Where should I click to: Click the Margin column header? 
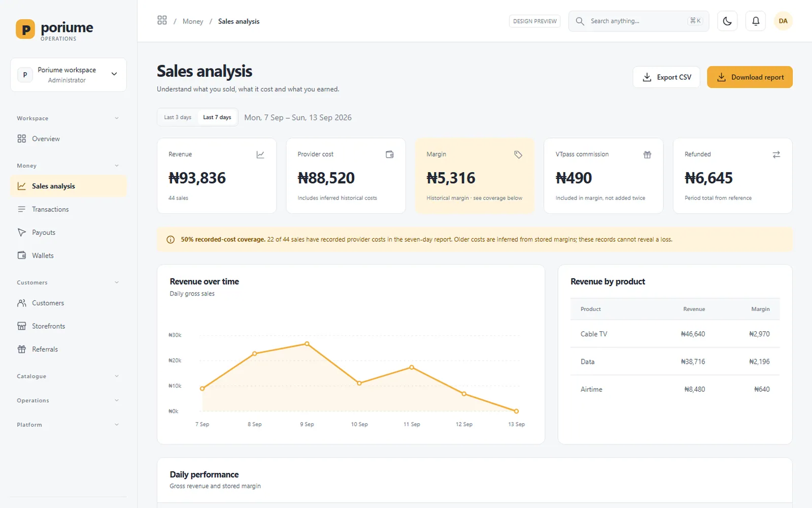(x=760, y=309)
